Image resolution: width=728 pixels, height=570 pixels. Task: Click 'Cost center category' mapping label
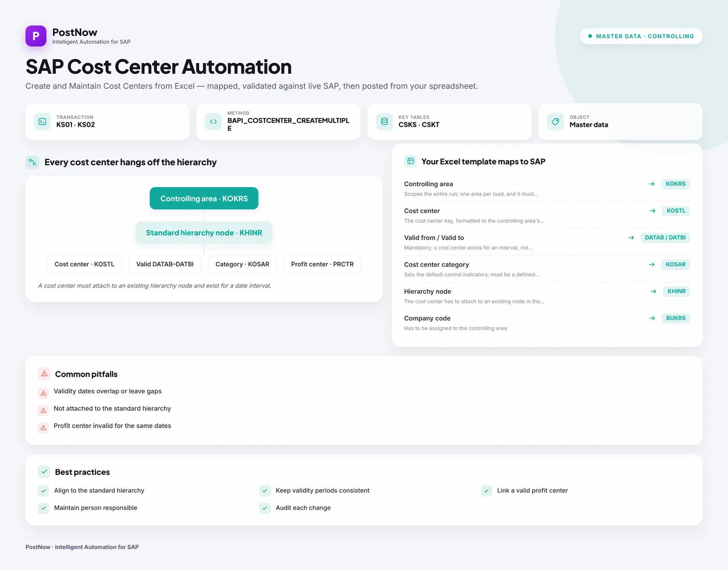tap(436, 265)
